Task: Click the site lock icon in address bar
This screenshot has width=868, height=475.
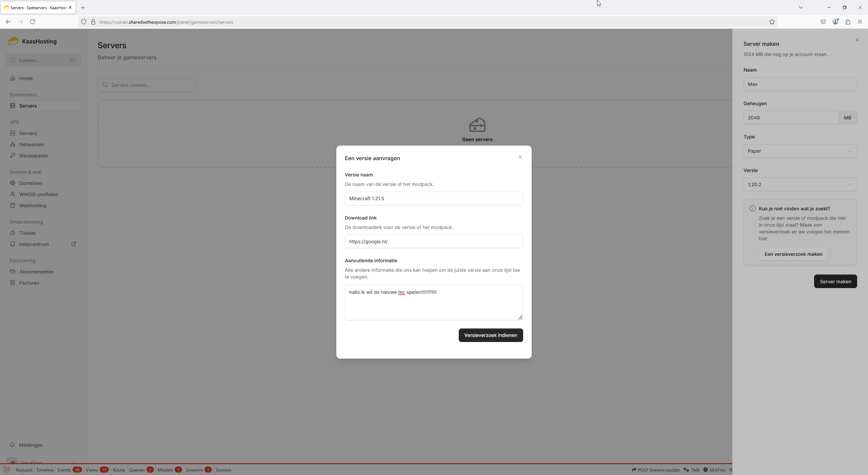Action: pyautogui.click(x=93, y=22)
